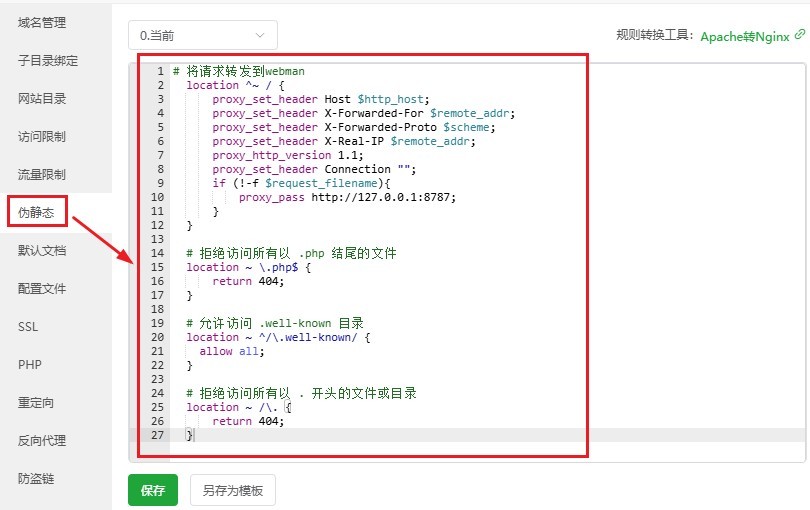Go to the 配置文件 tab

pyautogui.click(x=42, y=288)
